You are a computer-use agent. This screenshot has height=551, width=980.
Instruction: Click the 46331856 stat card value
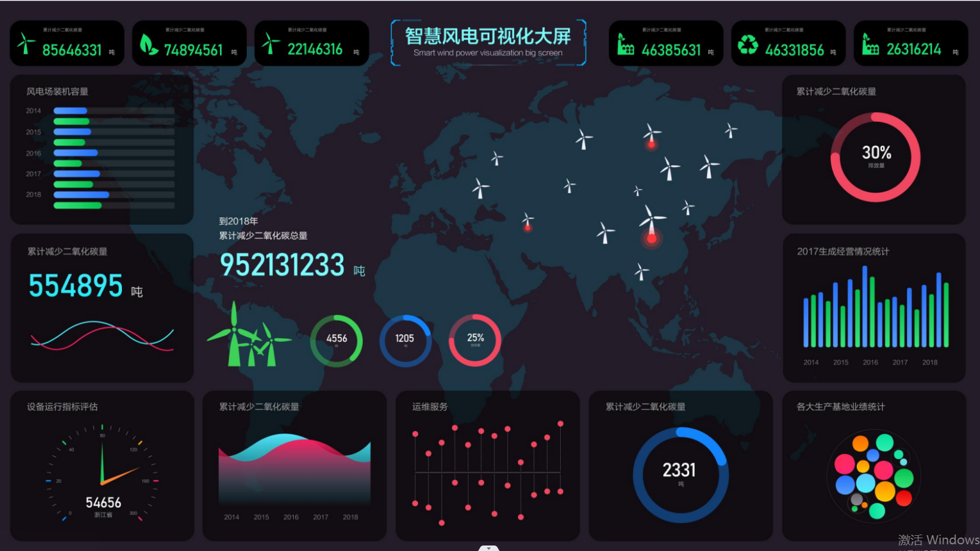[795, 50]
